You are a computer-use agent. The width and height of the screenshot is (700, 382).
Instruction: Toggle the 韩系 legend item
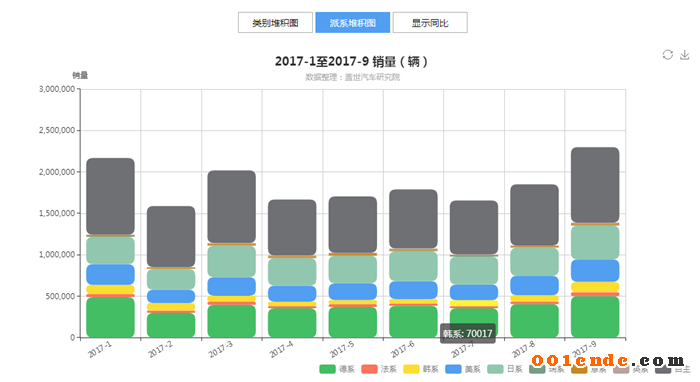pos(421,369)
